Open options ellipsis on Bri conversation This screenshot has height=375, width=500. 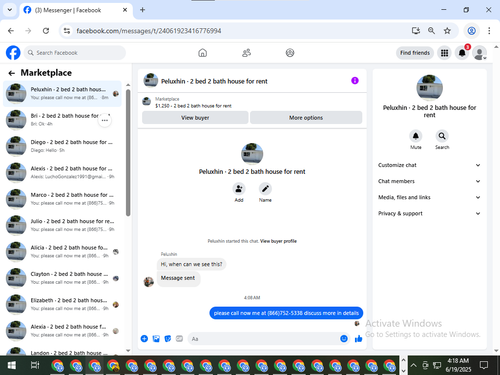pos(105,120)
